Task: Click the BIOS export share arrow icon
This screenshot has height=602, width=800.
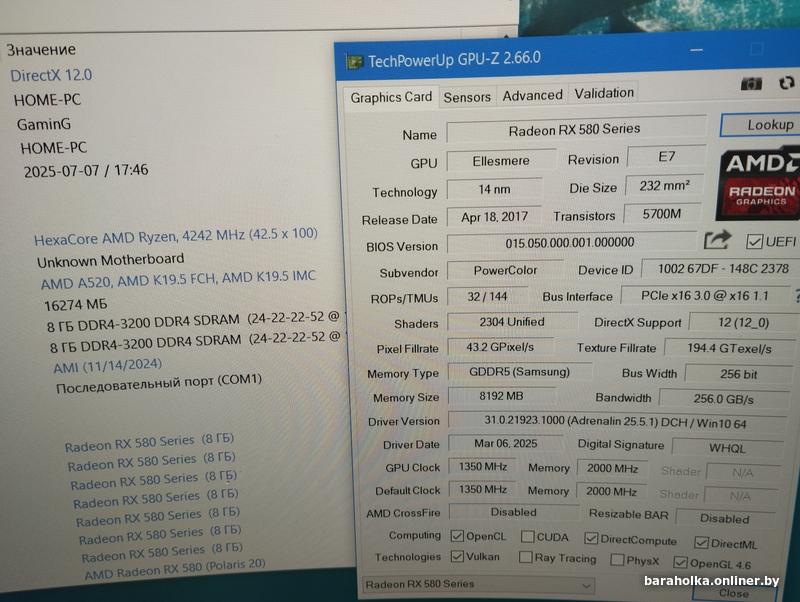Action: (717, 240)
